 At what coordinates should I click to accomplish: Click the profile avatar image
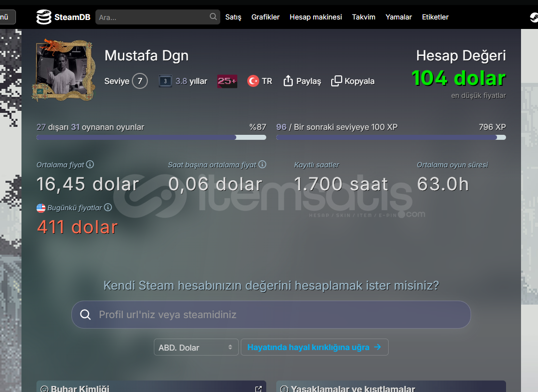point(63,70)
